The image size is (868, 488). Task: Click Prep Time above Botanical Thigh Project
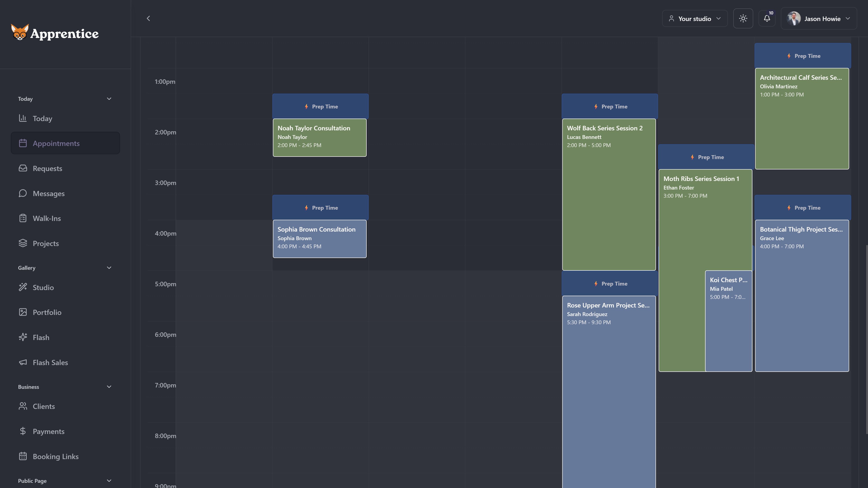803,207
